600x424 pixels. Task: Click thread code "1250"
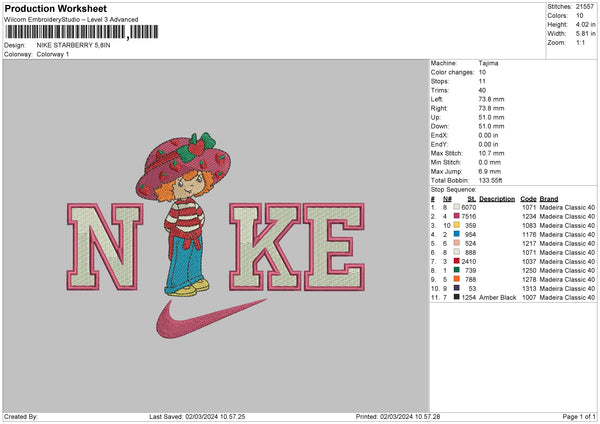(529, 271)
